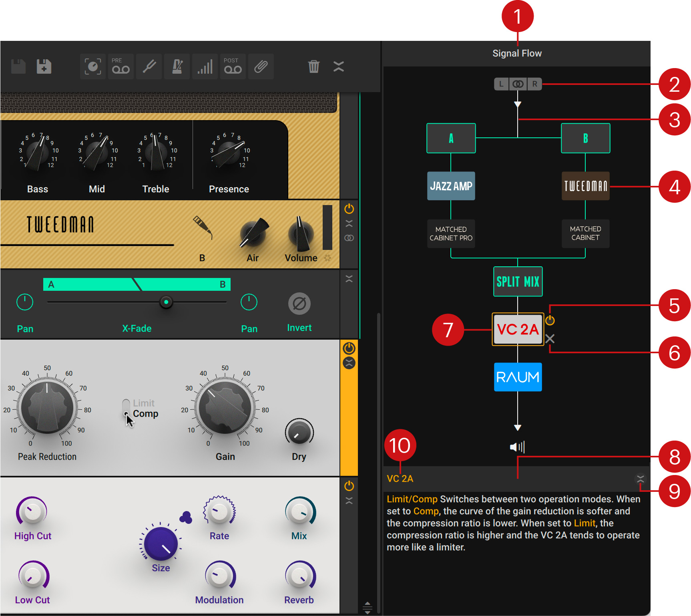Image resolution: width=691 pixels, height=616 pixels.
Task: Open the metronome
Action: (177, 66)
